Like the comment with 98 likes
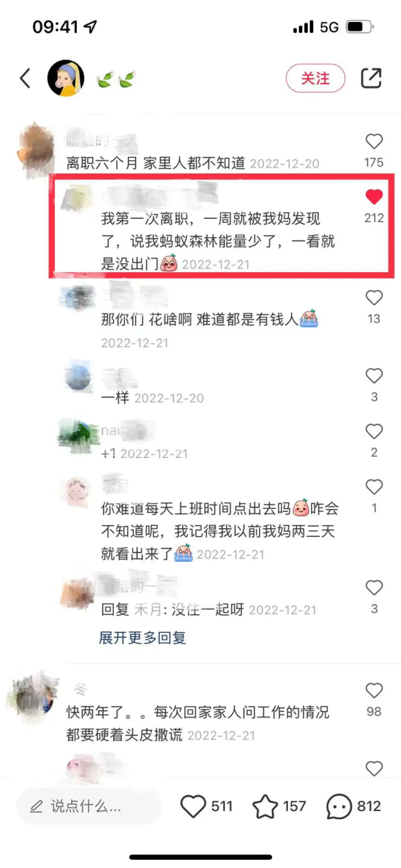This screenshot has height=868, width=401. (x=374, y=691)
